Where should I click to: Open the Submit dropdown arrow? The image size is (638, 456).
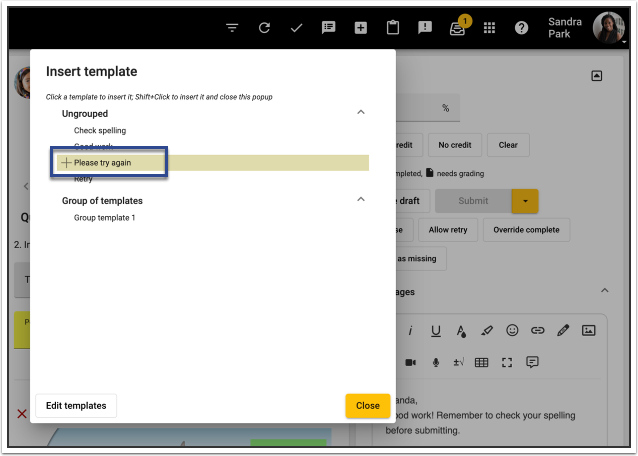point(525,201)
